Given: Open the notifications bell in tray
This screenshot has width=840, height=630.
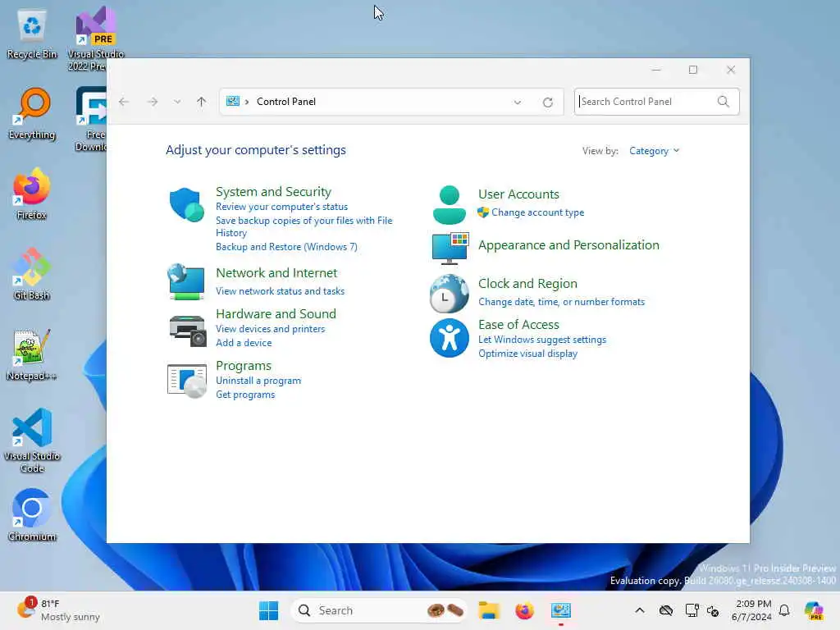Looking at the screenshot, I should (x=784, y=610).
